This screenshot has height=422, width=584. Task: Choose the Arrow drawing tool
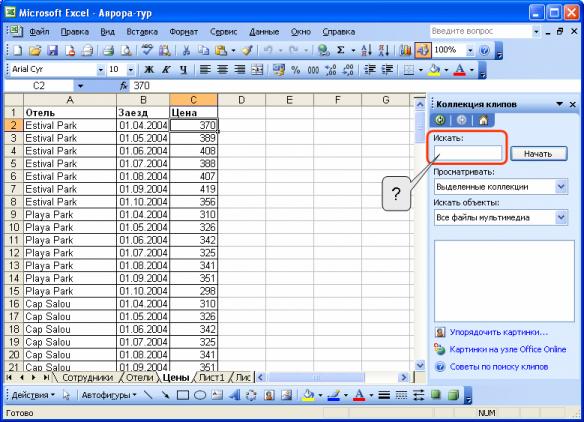pos(165,395)
